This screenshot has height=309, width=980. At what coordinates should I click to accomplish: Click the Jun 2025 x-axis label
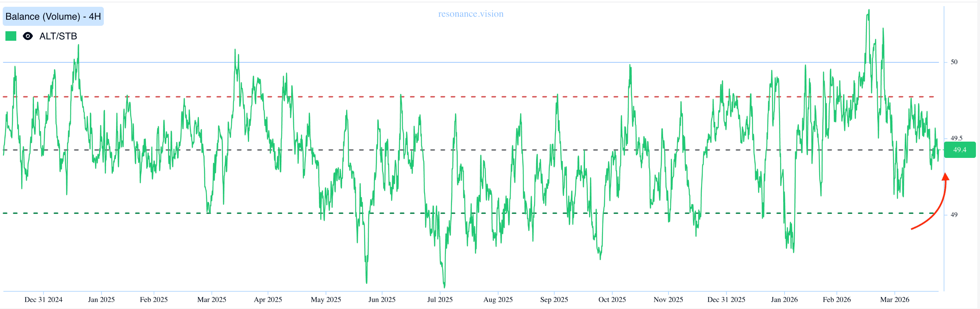pos(381,299)
